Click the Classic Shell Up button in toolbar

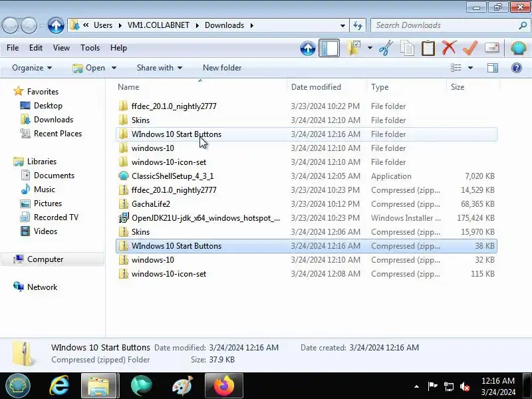308,48
